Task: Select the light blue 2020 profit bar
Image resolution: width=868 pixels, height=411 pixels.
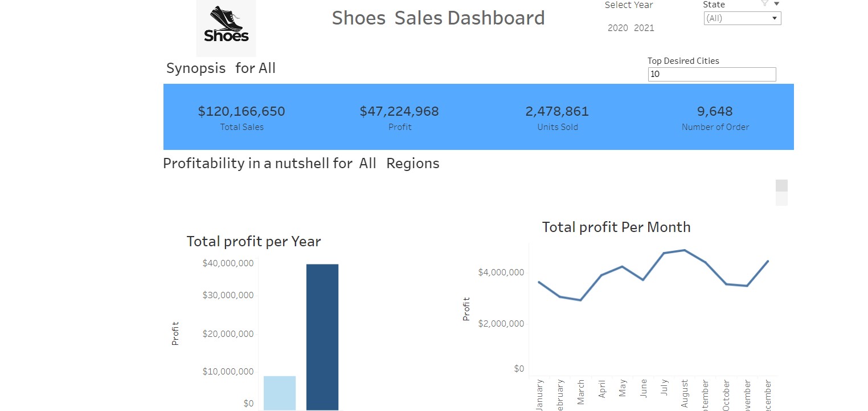Action: click(x=280, y=393)
